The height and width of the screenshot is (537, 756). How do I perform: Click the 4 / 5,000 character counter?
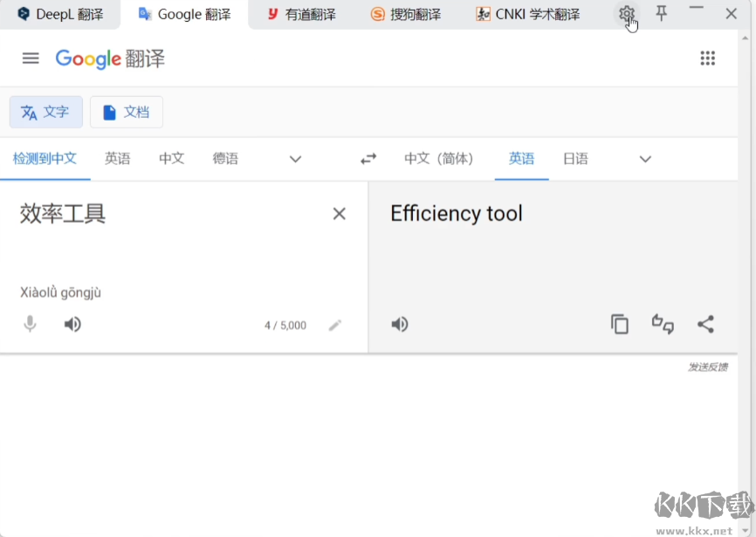coord(285,326)
